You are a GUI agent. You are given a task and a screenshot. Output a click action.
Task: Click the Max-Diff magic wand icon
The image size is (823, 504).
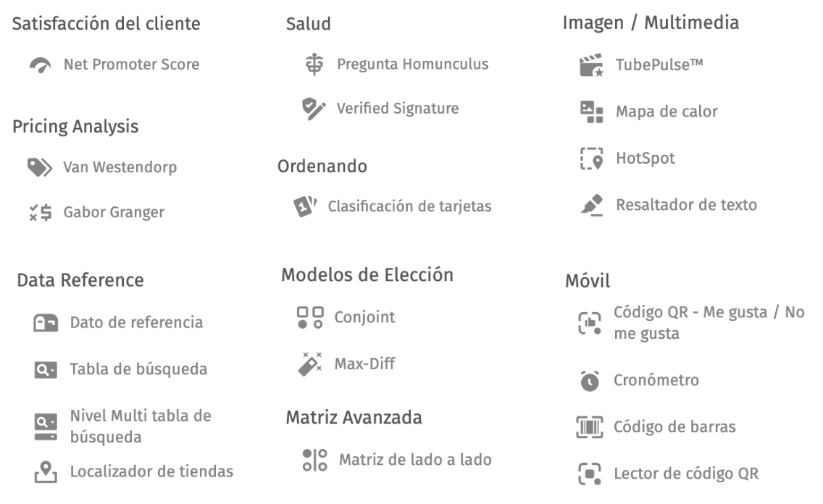click(310, 364)
